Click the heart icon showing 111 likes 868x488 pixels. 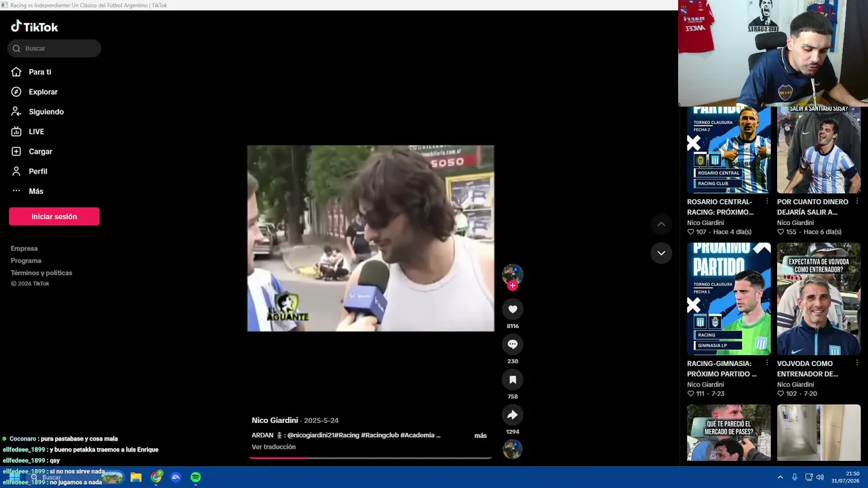691,394
